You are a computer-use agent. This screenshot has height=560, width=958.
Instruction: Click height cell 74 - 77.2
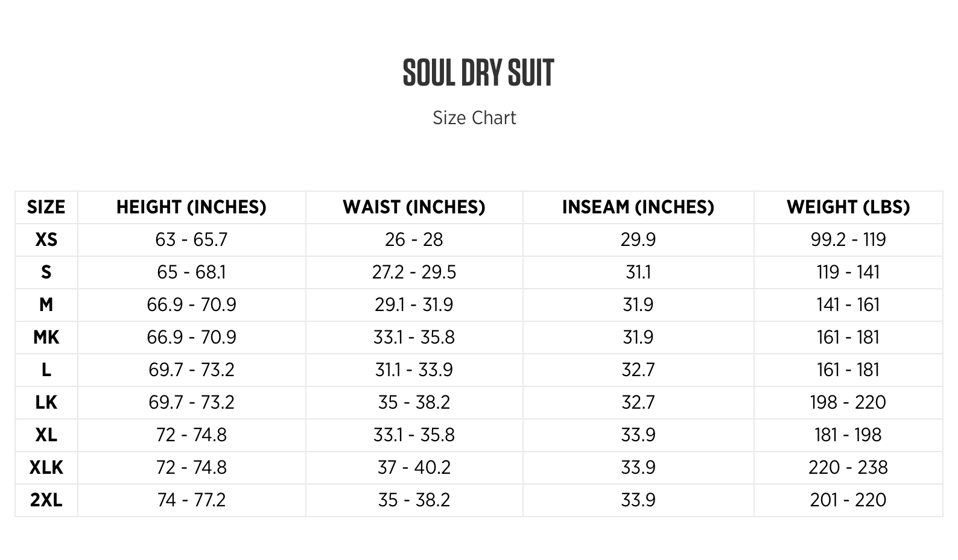click(x=191, y=500)
